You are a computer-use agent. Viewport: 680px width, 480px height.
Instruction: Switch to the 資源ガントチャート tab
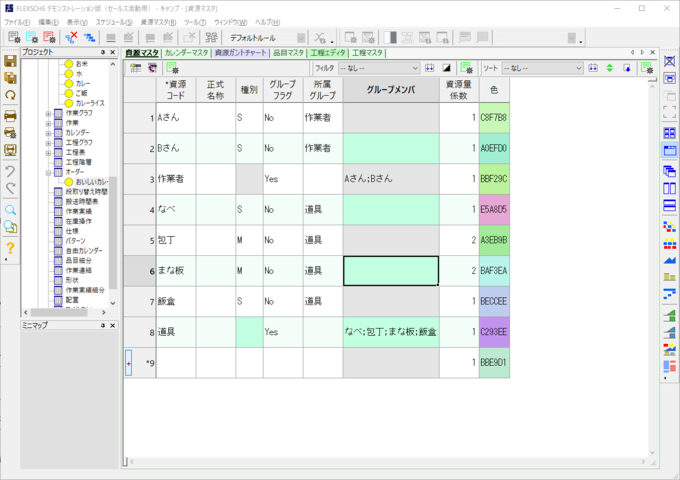click(x=240, y=52)
